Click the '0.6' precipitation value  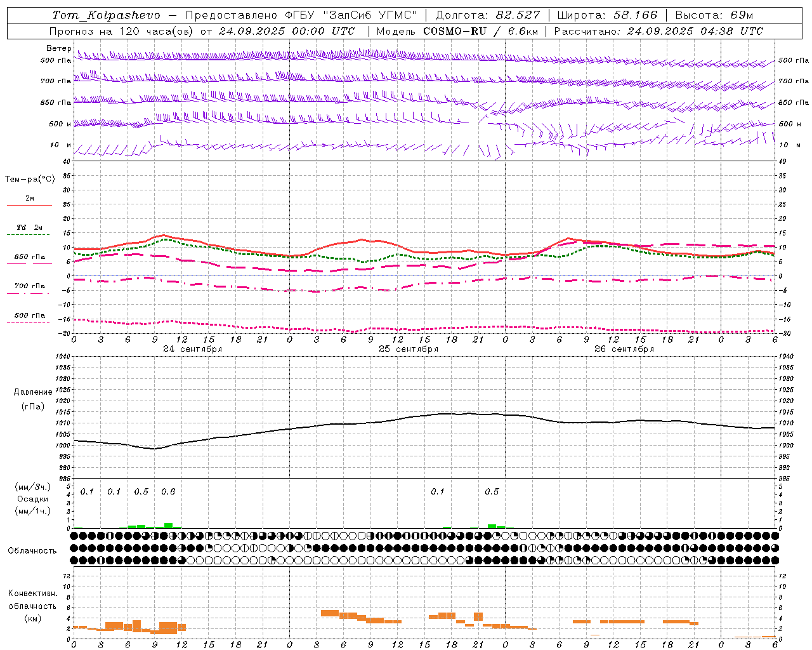coord(168,492)
